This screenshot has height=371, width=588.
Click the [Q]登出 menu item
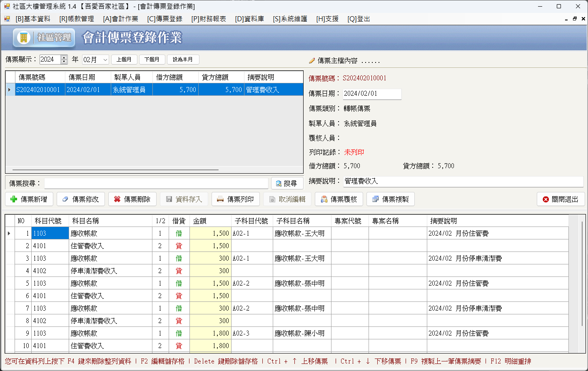(x=359, y=19)
